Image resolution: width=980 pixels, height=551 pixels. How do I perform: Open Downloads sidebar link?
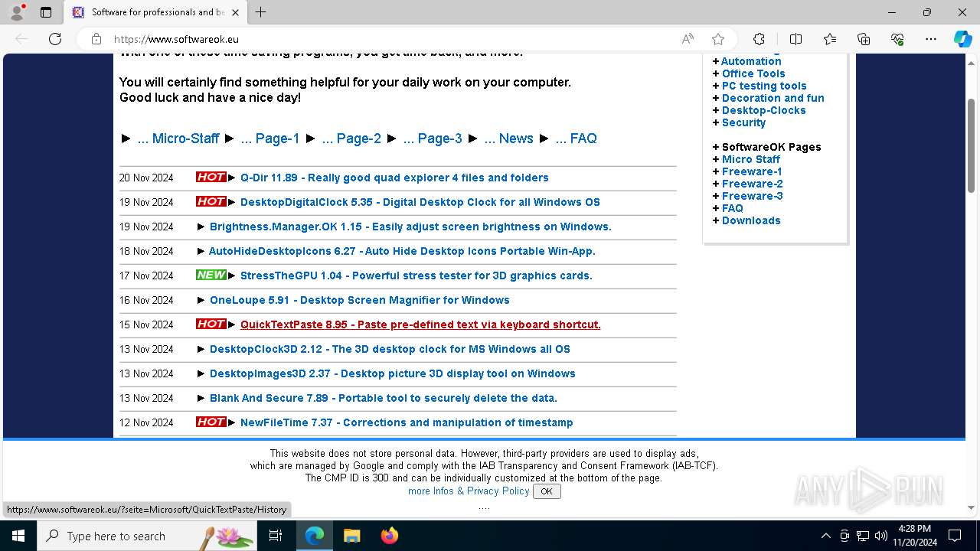tap(751, 220)
